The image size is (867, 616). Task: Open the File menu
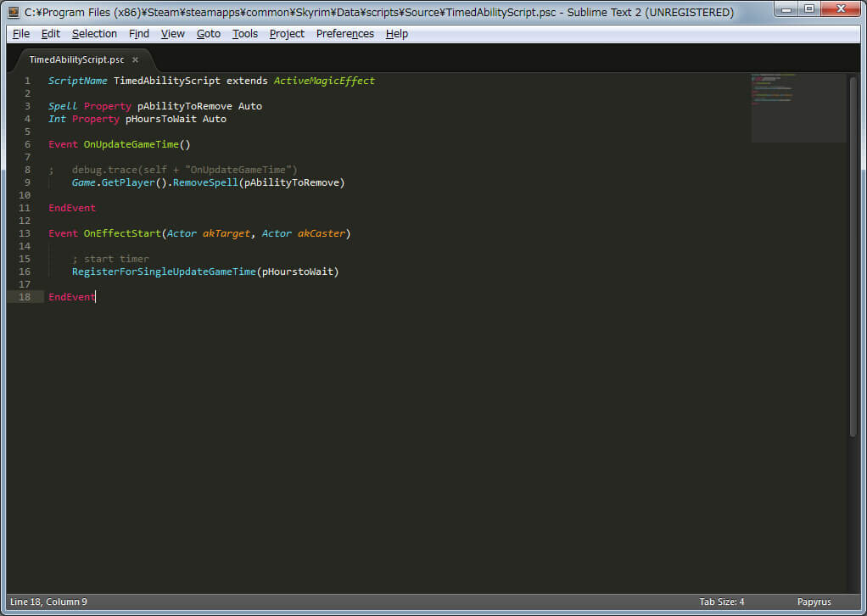pos(21,34)
